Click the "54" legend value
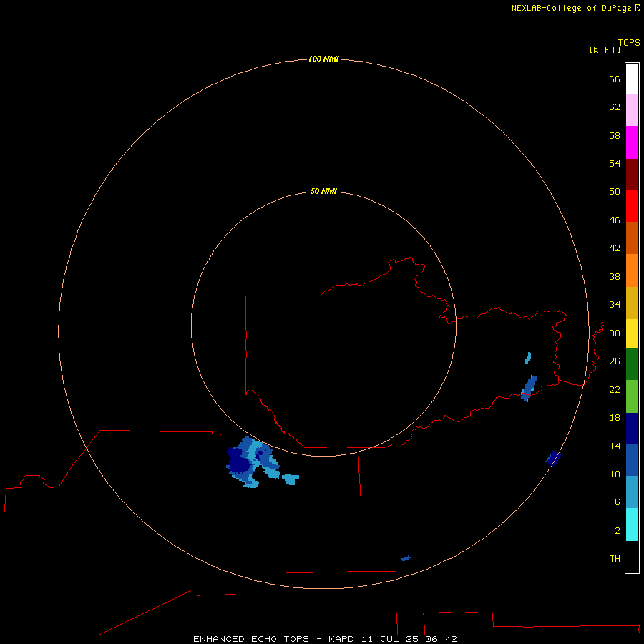Screen dimensions: 644x644 pyautogui.click(x=615, y=163)
